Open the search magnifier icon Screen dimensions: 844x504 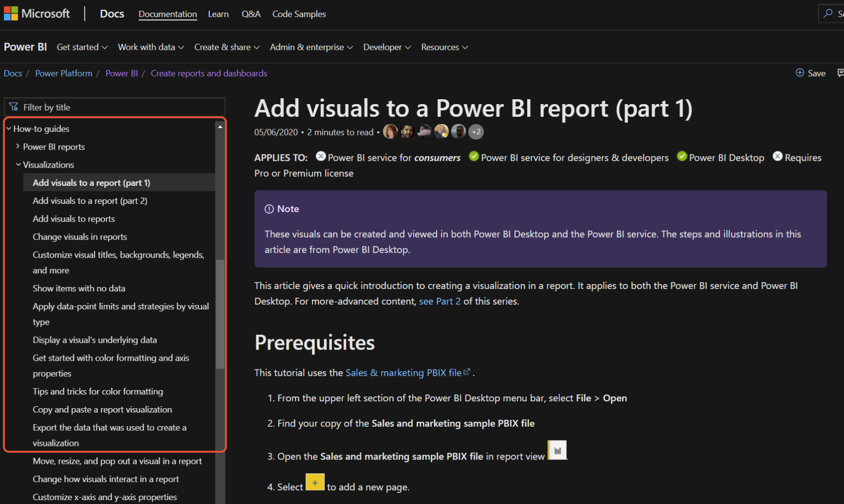[828, 14]
